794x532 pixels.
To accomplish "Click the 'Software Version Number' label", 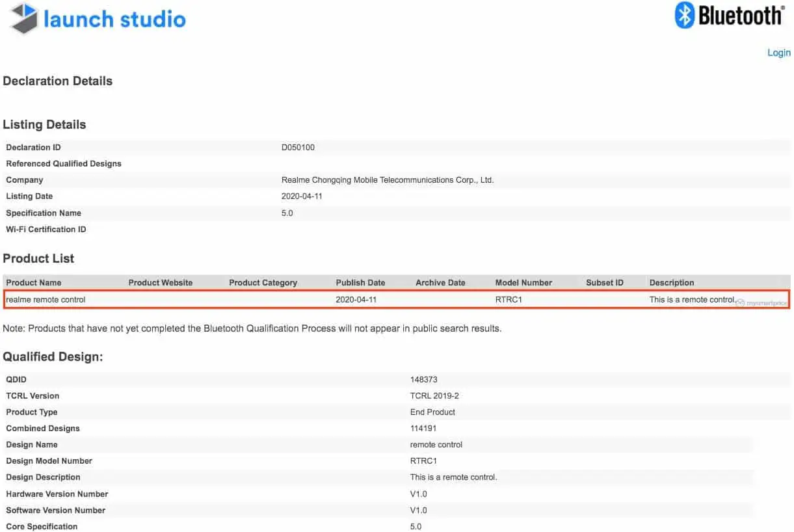I will (56, 511).
